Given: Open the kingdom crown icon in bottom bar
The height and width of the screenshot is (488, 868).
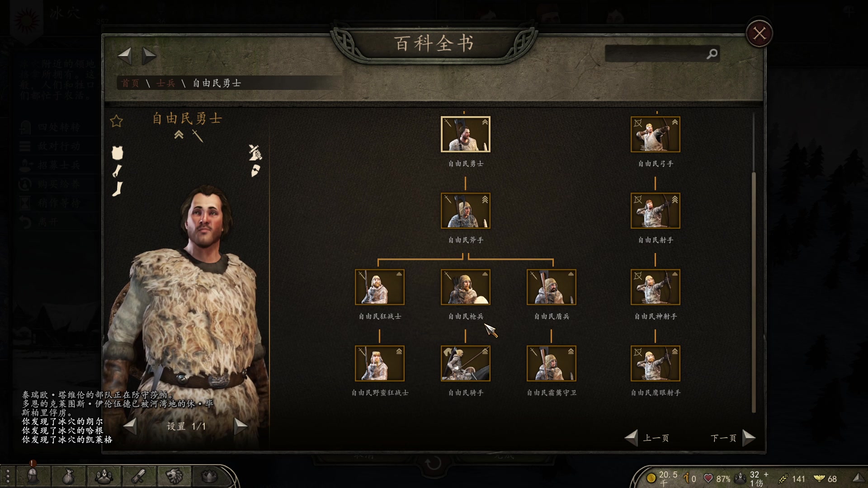Looking at the screenshot, I should tap(209, 475).
